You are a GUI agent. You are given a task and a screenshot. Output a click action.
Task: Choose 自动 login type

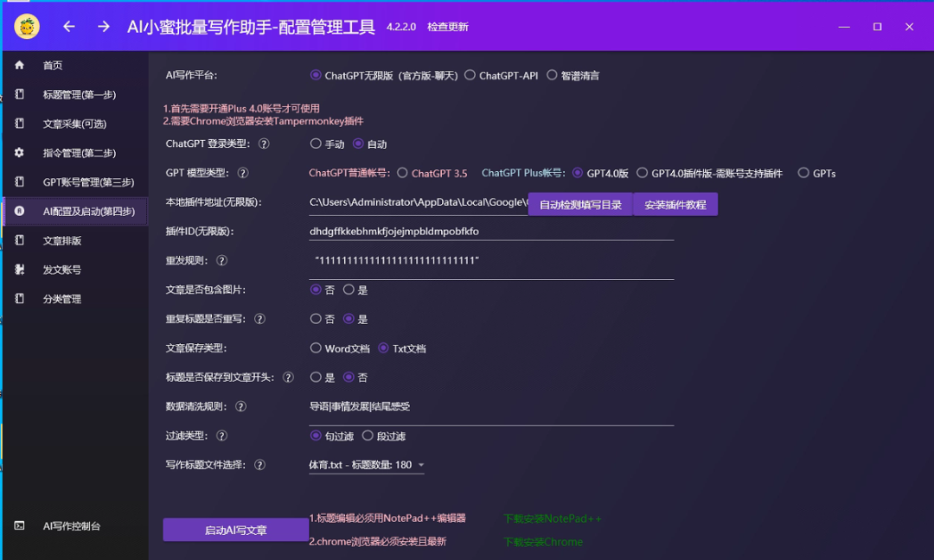pyautogui.click(x=358, y=143)
